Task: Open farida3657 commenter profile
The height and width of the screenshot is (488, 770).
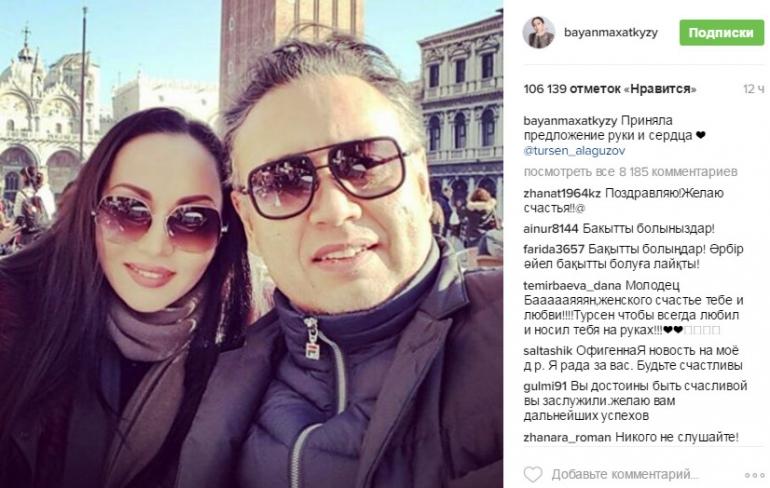Action: 553,249
